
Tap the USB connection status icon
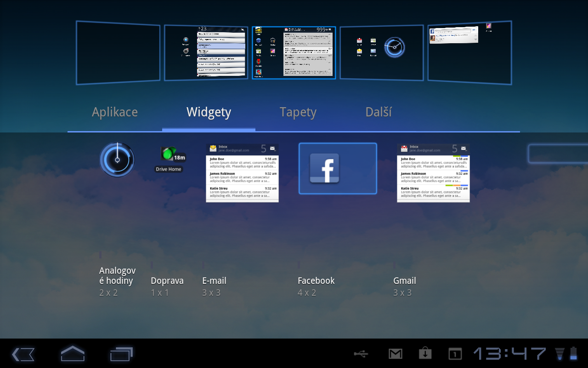click(x=361, y=354)
